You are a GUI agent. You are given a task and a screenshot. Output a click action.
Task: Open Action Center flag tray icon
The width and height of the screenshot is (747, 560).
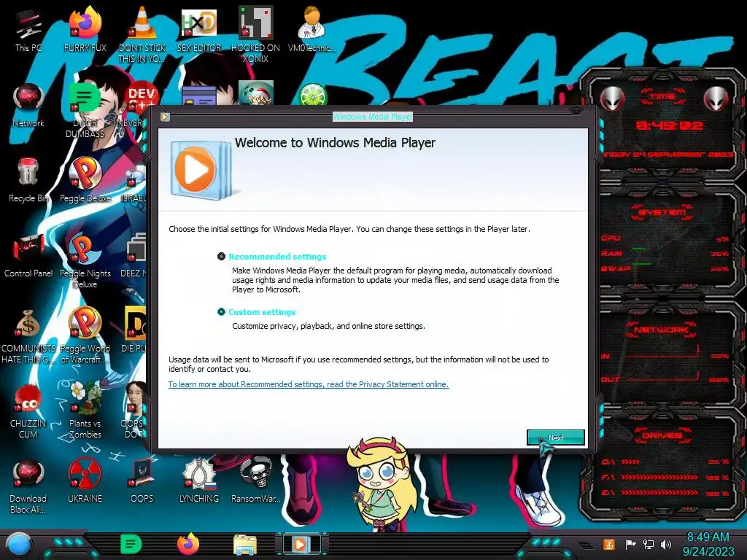pyautogui.click(x=630, y=544)
